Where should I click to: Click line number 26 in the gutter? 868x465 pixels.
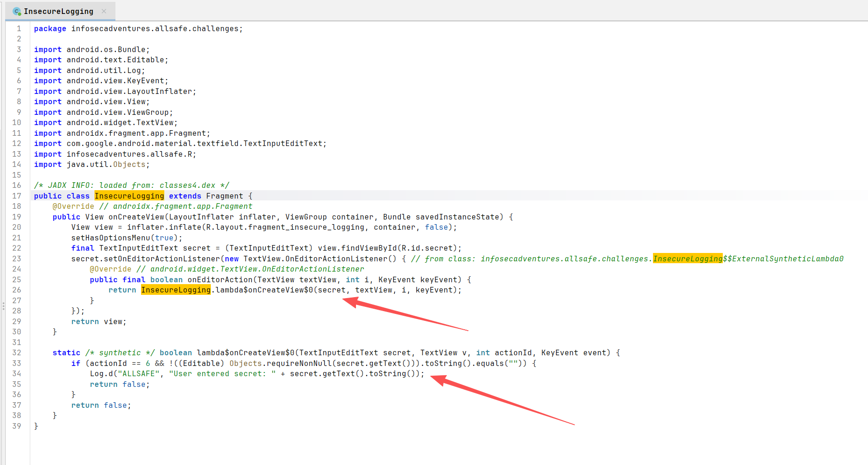click(x=17, y=290)
